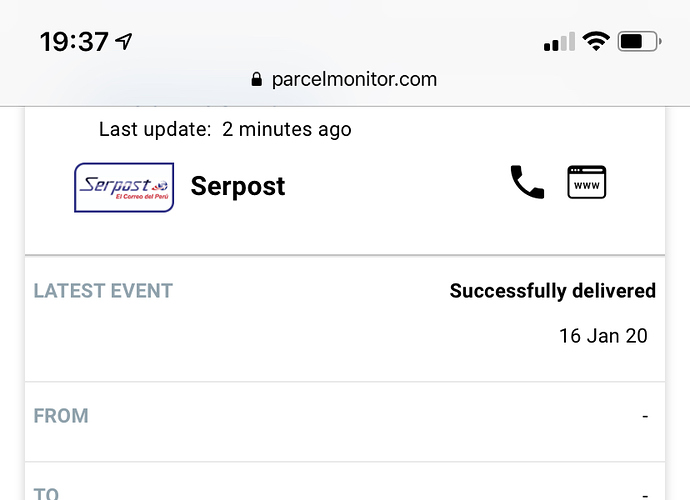Select the Successfully delivered status text
The width and height of the screenshot is (690, 500).
(x=553, y=291)
